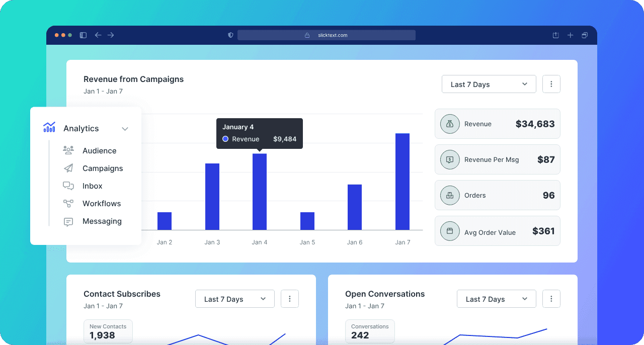Click the Messaging speech bubble icon

[x=68, y=221]
